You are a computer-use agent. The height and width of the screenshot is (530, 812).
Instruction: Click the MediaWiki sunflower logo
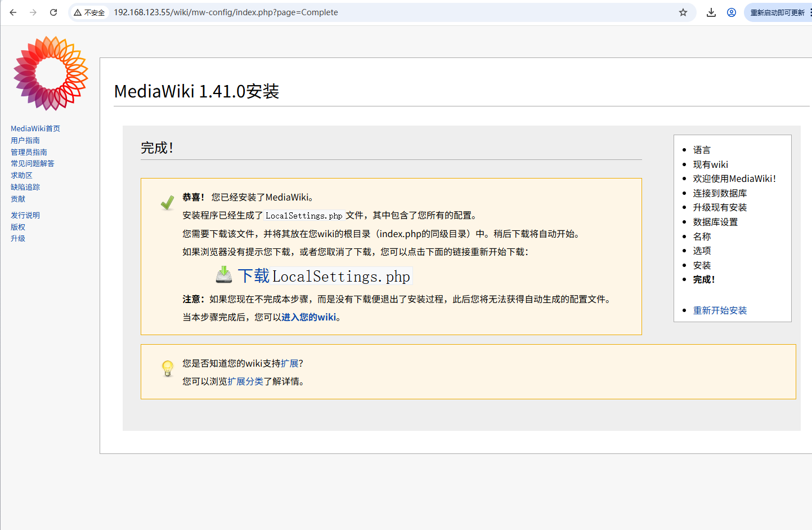point(50,73)
